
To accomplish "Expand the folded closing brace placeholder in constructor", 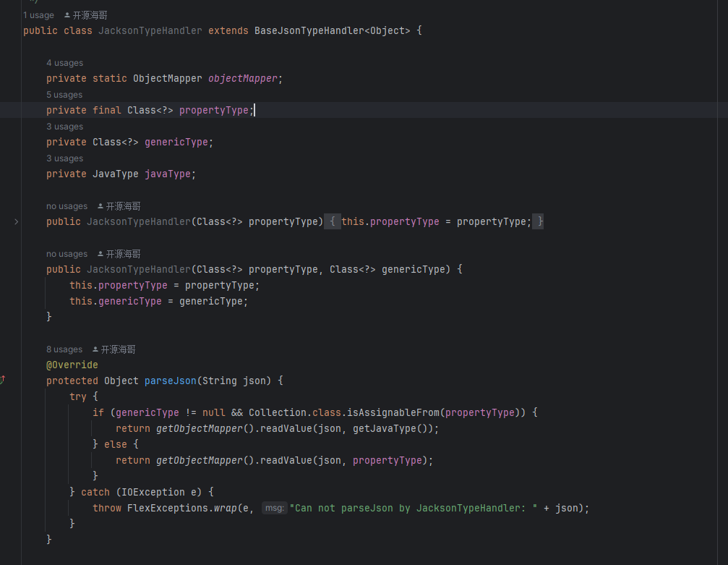I will [539, 222].
